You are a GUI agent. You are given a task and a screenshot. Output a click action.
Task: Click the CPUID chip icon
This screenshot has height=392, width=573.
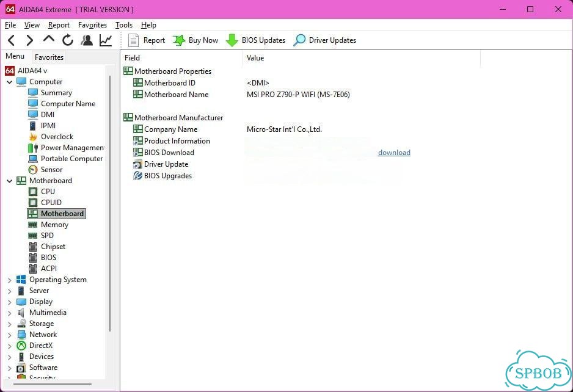pos(33,203)
